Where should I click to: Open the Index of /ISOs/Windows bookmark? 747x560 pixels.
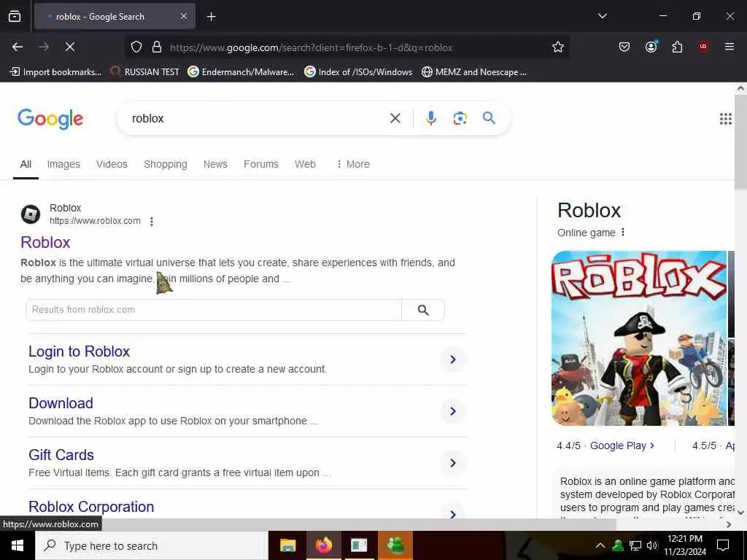click(358, 72)
